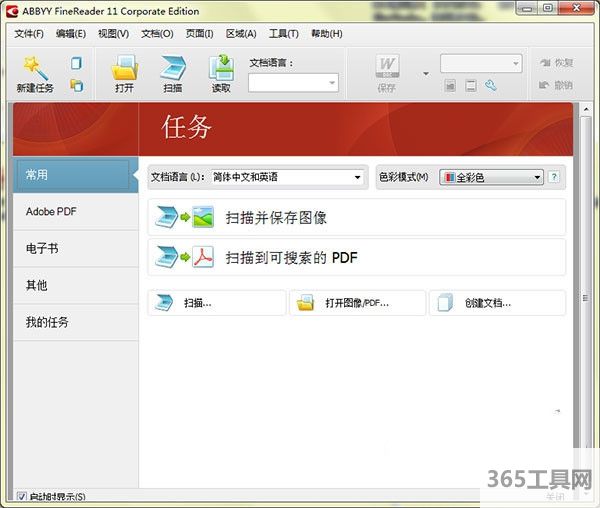Open the 帮助(H) menu
Image resolution: width=600 pixels, height=508 pixels.
(326, 34)
